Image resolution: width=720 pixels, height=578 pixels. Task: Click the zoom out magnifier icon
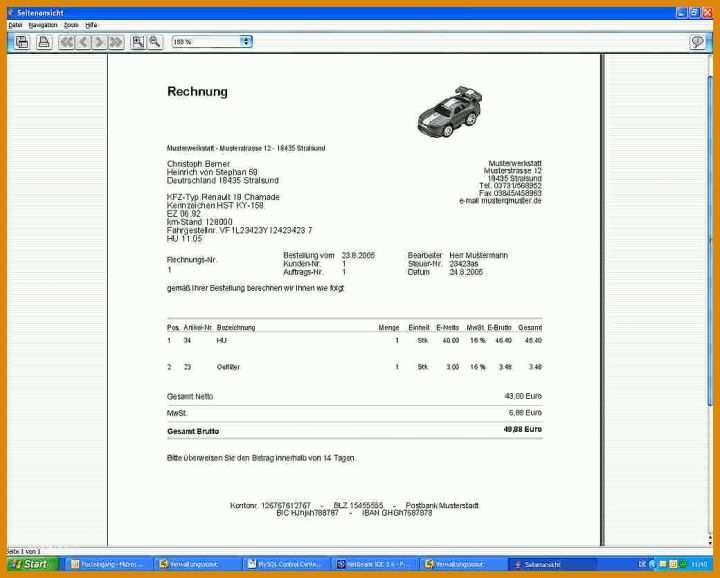point(155,42)
